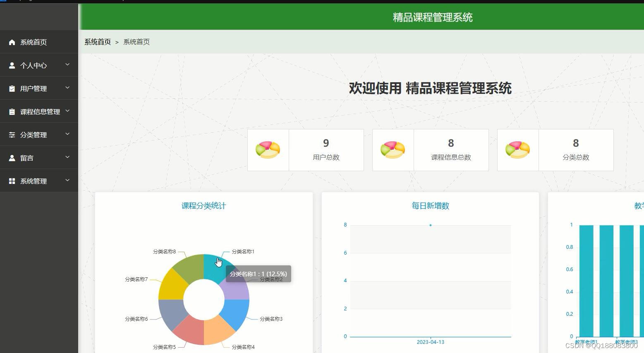The height and width of the screenshot is (353, 644).
Task: Click the home icon beside 系统首页
Action: (x=12, y=42)
